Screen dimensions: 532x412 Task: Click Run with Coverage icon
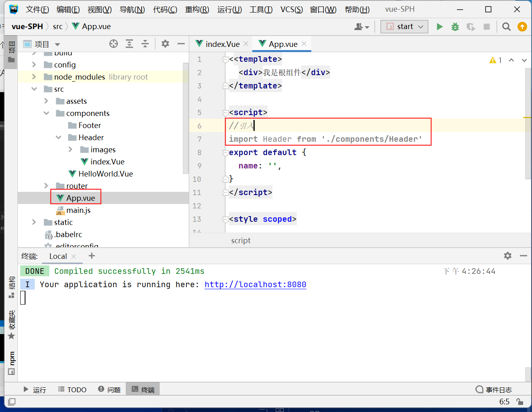click(471, 27)
